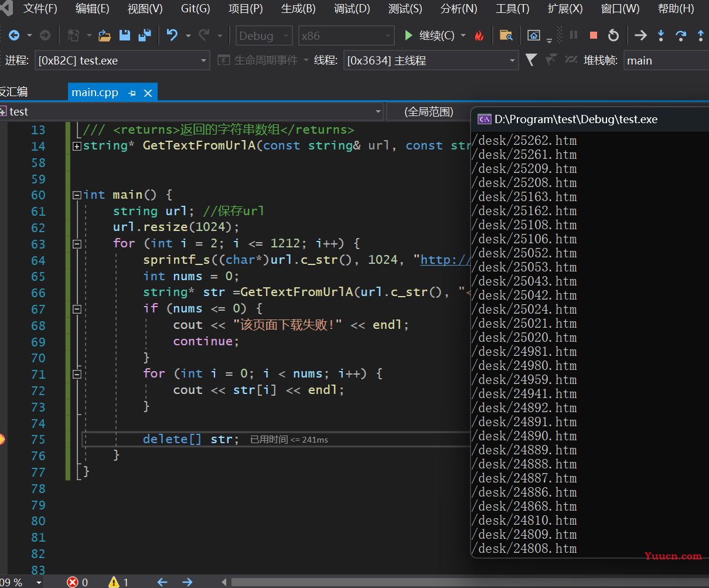Step Over with curved-arrow icon
This screenshot has height=588, width=709.
point(681,36)
